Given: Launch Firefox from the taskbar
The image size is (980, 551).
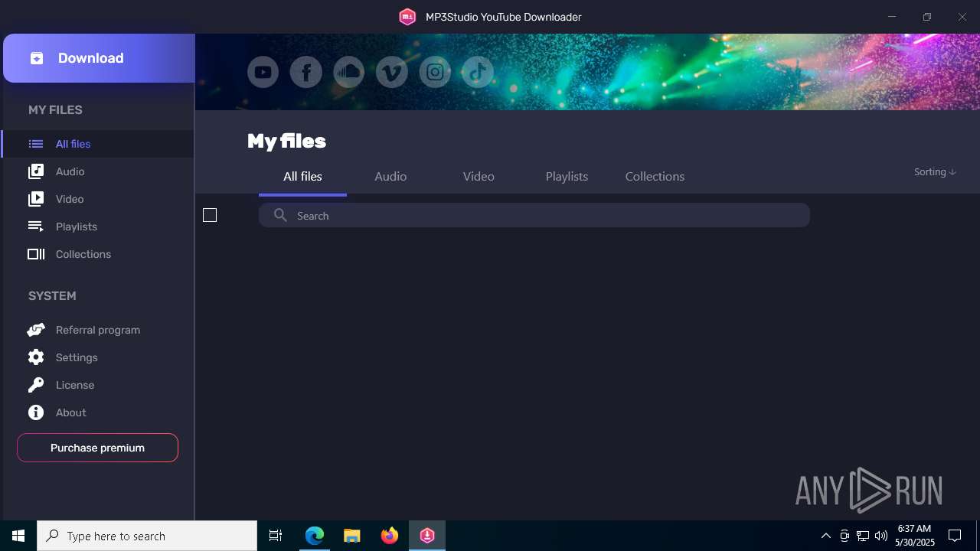Looking at the screenshot, I should [390, 536].
